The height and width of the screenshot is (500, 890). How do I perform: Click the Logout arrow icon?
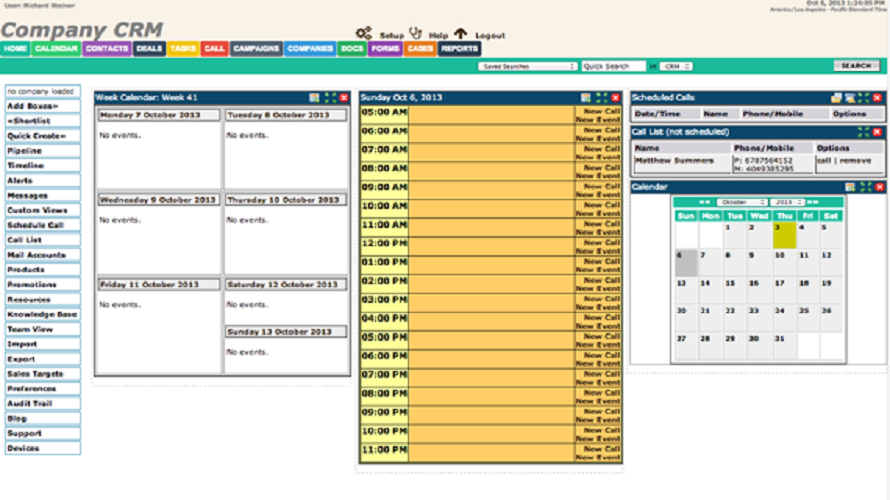coord(460,34)
